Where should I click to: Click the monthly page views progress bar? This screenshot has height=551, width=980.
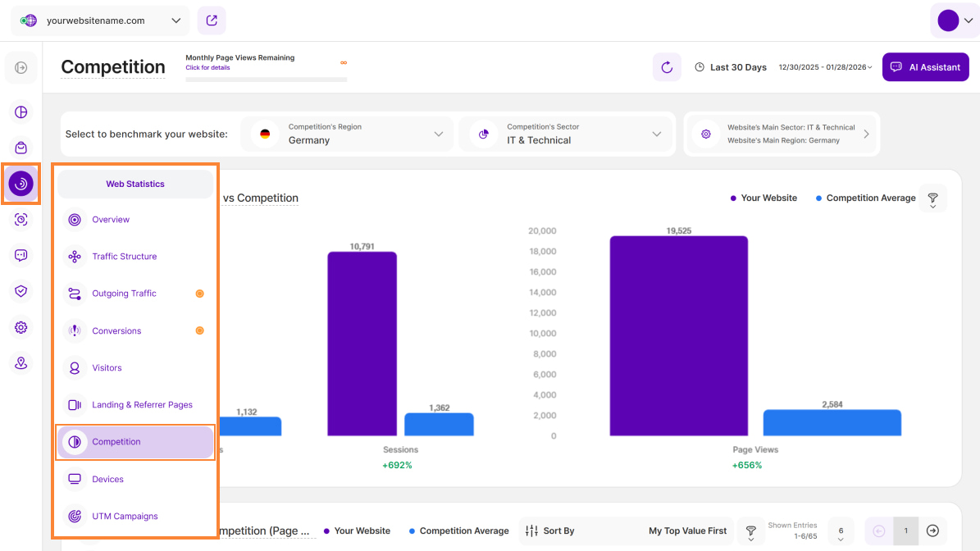pyautogui.click(x=266, y=80)
